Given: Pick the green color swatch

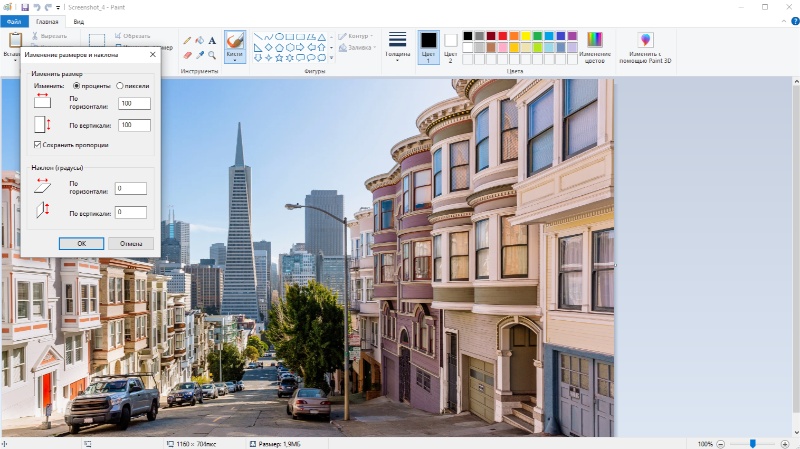Looking at the screenshot, I should point(537,36).
